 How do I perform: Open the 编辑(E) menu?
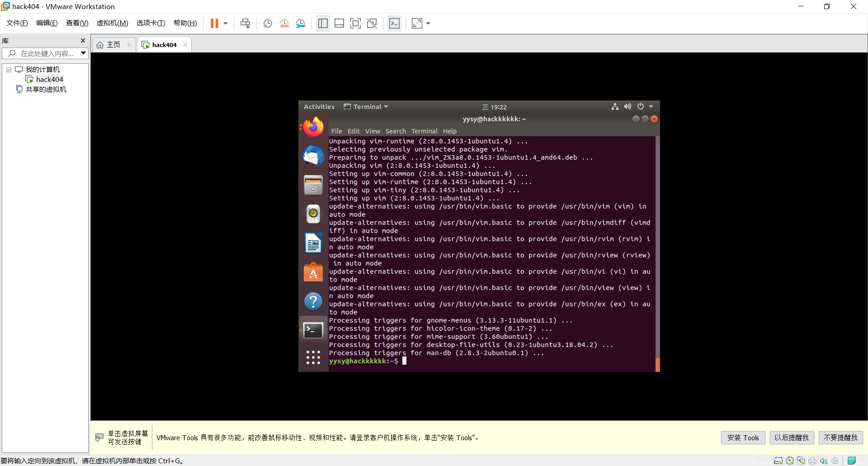(47, 23)
